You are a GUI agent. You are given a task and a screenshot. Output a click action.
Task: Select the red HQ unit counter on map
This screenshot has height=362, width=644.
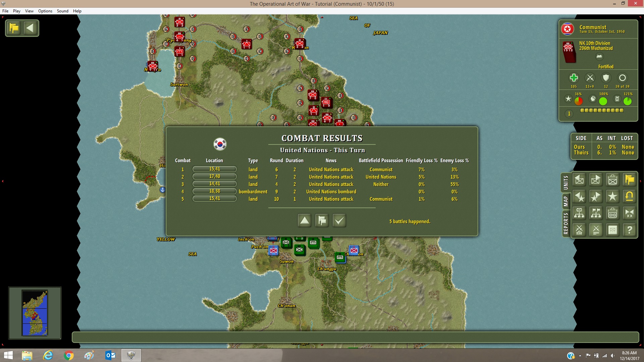click(326, 102)
